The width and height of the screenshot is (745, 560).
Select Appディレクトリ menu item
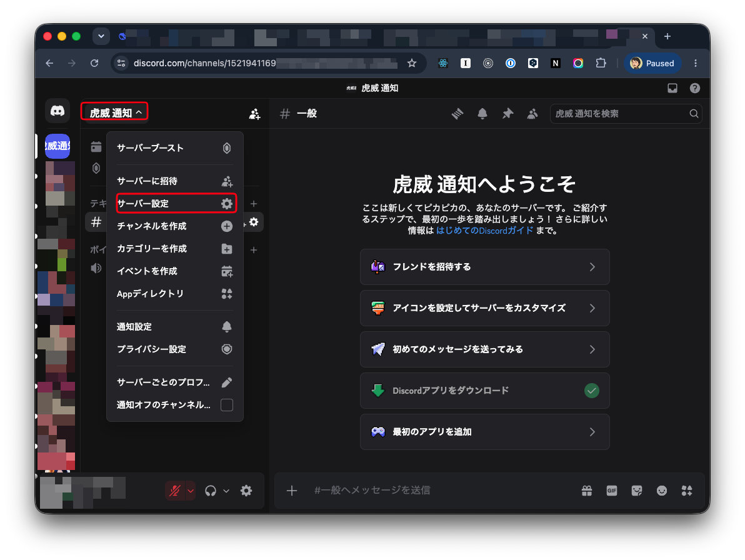pyautogui.click(x=175, y=294)
